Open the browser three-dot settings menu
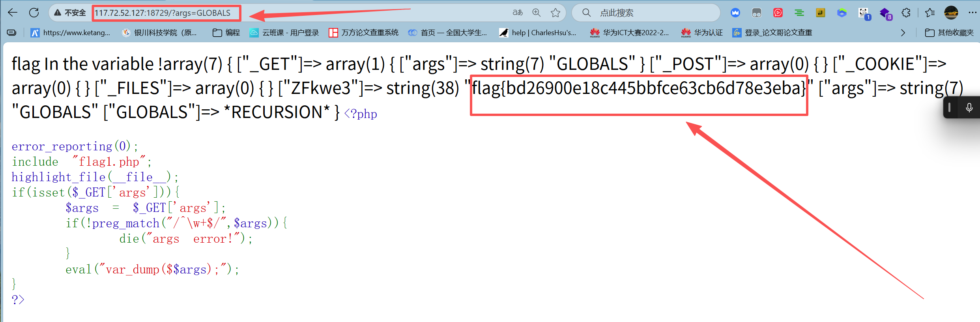Viewport: 980px width, 322px height. coord(972,13)
